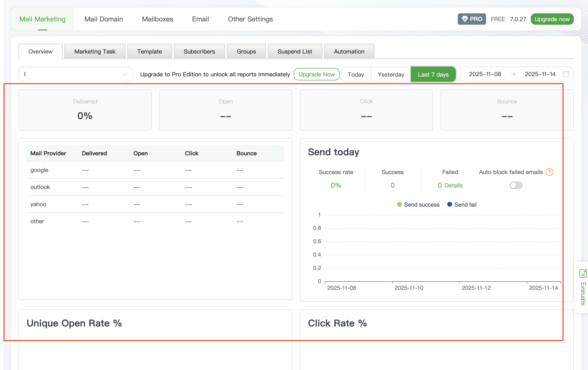
Task: Select the Today time range
Action: tap(356, 74)
